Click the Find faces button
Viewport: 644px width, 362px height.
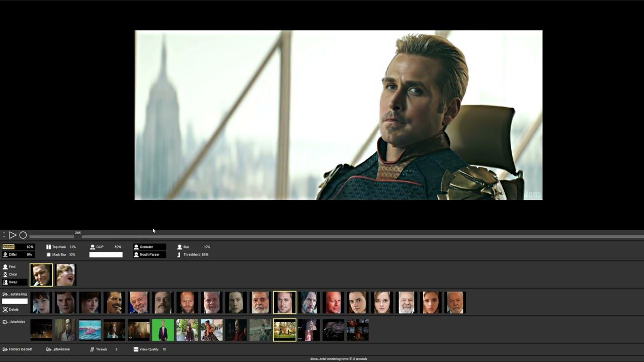(x=10, y=267)
